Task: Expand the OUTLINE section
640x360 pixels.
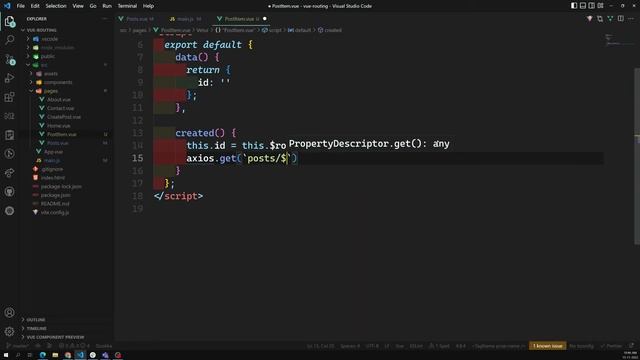Action: 36,320
